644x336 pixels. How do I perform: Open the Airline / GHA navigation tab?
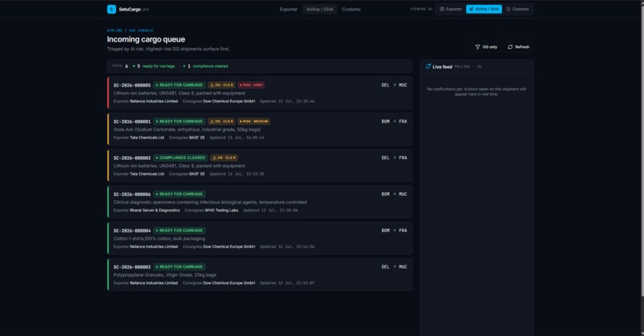pos(320,9)
